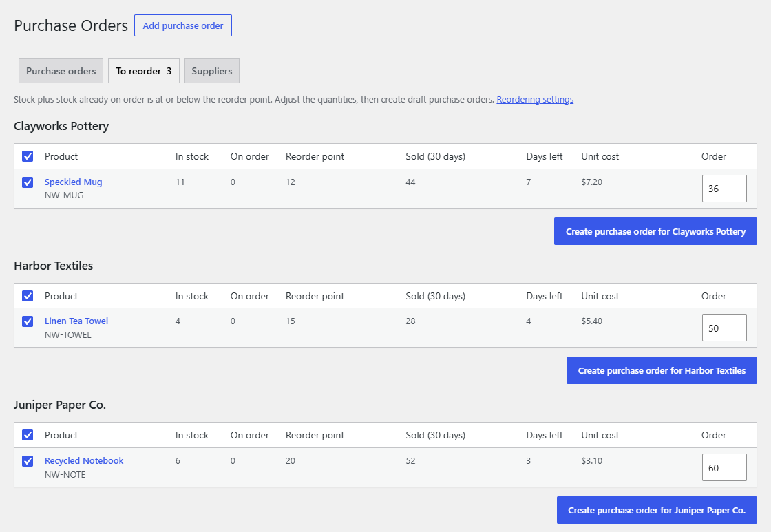The image size is (771, 532).
Task: Open the Reordering settings link
Action: pos(535,99)
